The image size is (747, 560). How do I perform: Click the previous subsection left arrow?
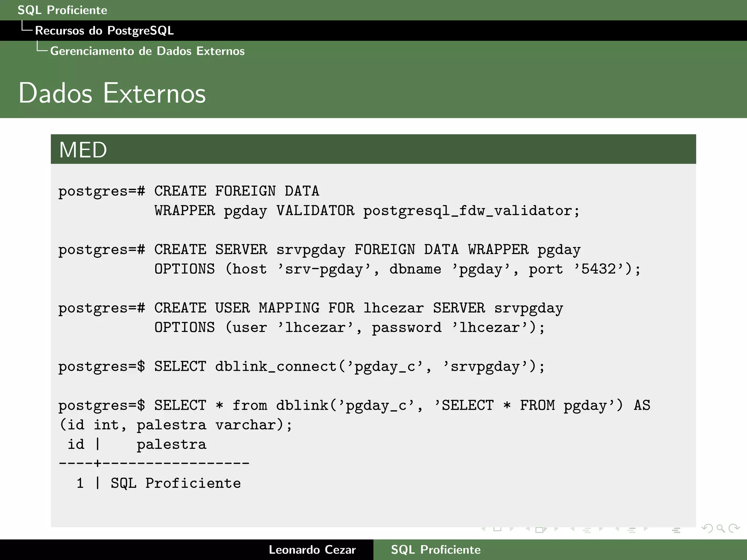pyautogui.click(x=572, y=529)
